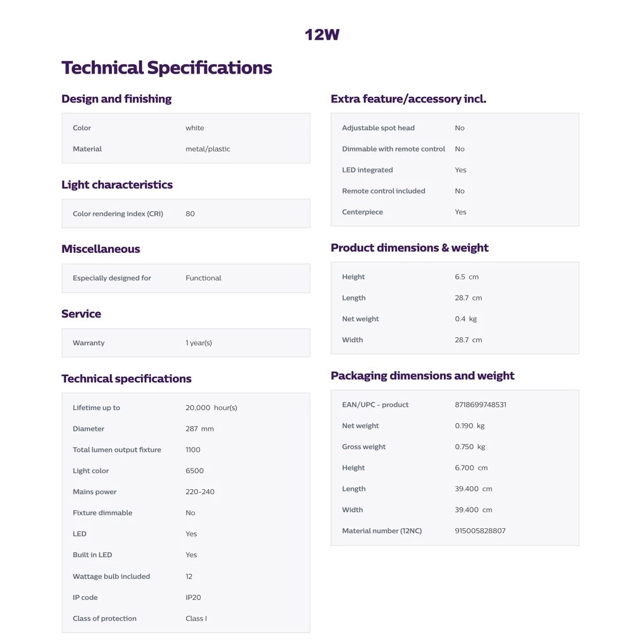Click the metal/plastic material value
Viewport: 644px width, 644px height.
(x=208, y=149)
